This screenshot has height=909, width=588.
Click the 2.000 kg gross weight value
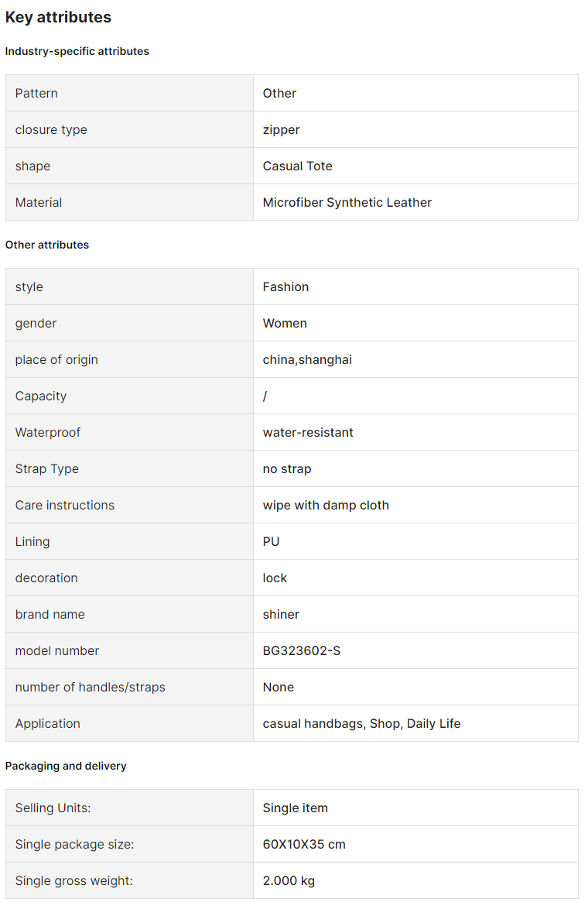[x=289, y=880]
